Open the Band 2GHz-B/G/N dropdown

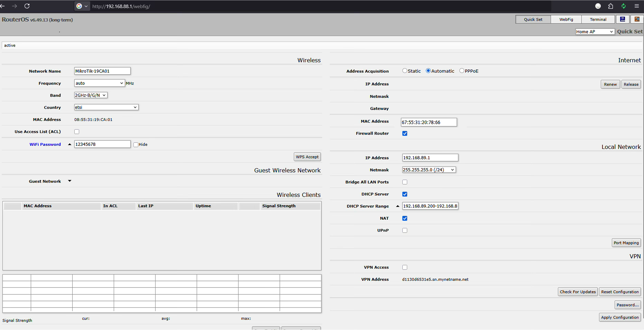click(91, 95)
